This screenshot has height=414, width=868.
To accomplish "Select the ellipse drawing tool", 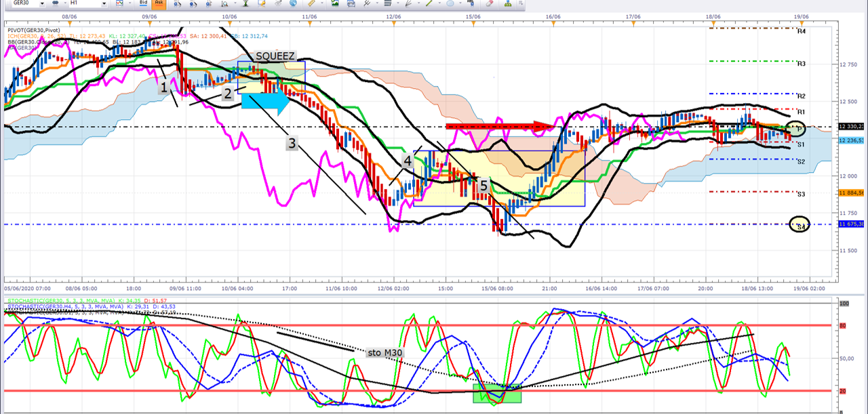I will 450,3.
